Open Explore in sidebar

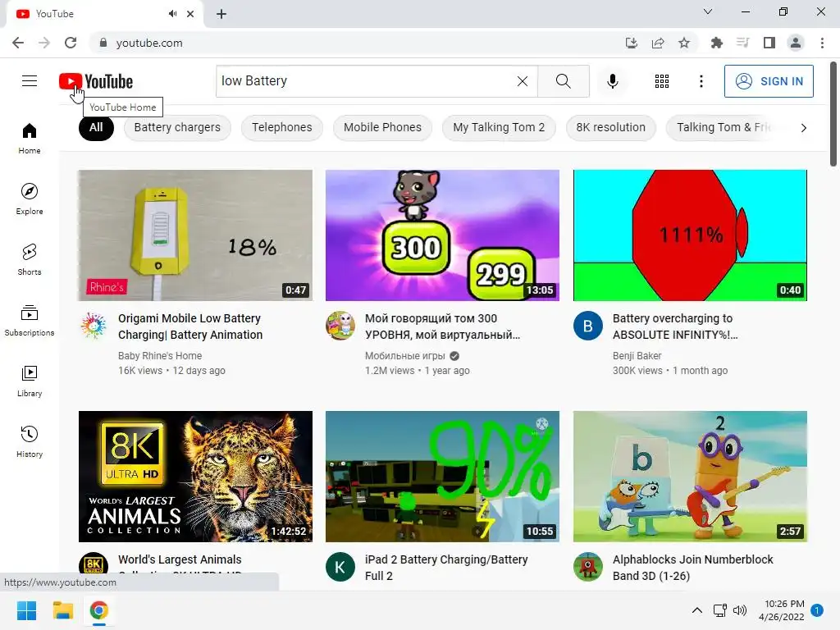[x=30, y=199]
